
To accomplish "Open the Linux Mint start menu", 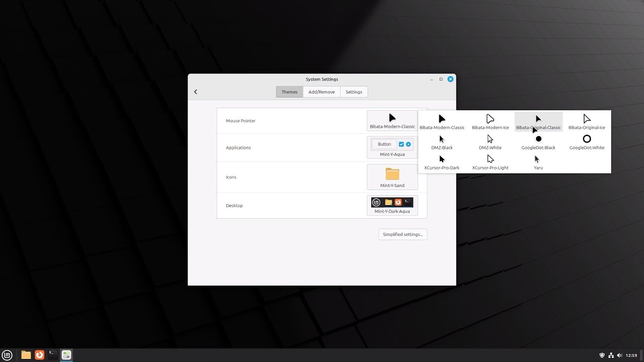I will point(7,355).
